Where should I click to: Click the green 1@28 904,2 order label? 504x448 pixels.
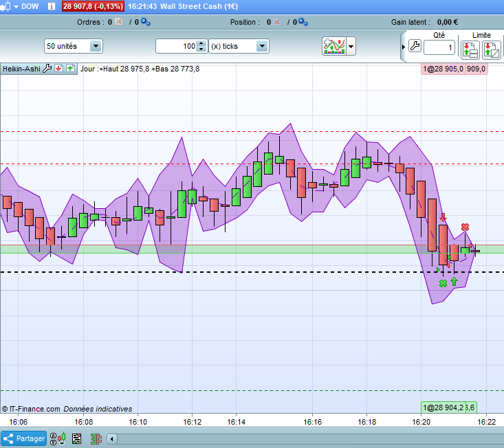click(443, 408)
